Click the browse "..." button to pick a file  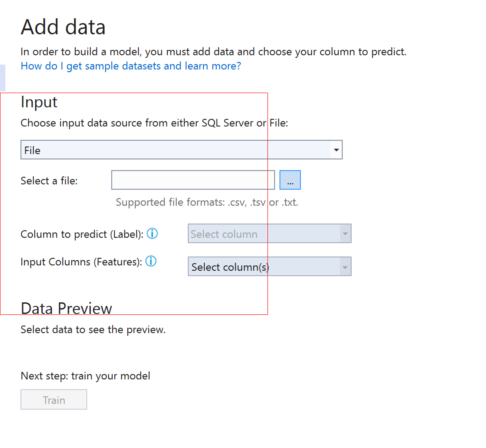(290, 180)
